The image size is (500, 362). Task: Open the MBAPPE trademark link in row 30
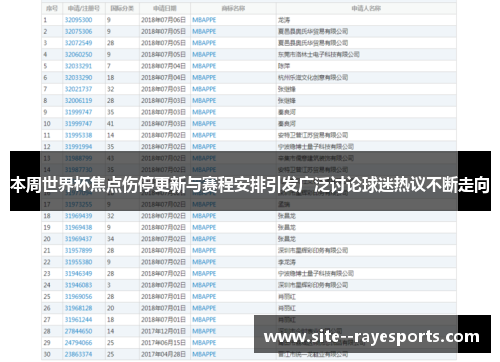click(204, 354)
